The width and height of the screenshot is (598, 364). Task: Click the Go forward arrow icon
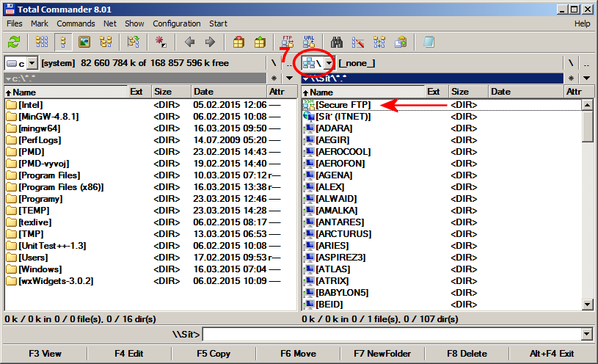(210, 42)
